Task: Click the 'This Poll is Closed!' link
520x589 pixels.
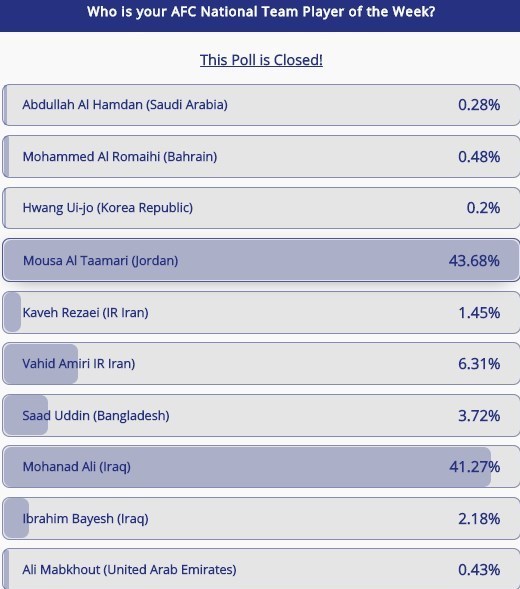Action: [x=261, y=60]
